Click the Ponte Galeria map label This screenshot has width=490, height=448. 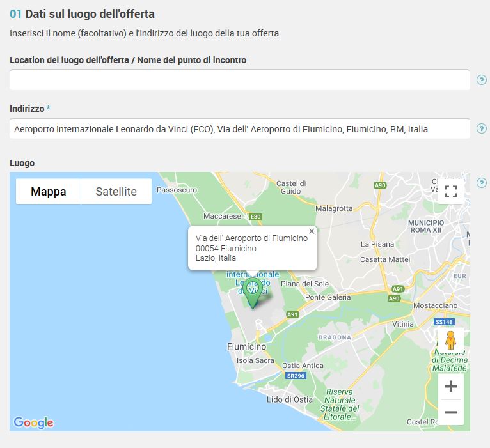328,297
